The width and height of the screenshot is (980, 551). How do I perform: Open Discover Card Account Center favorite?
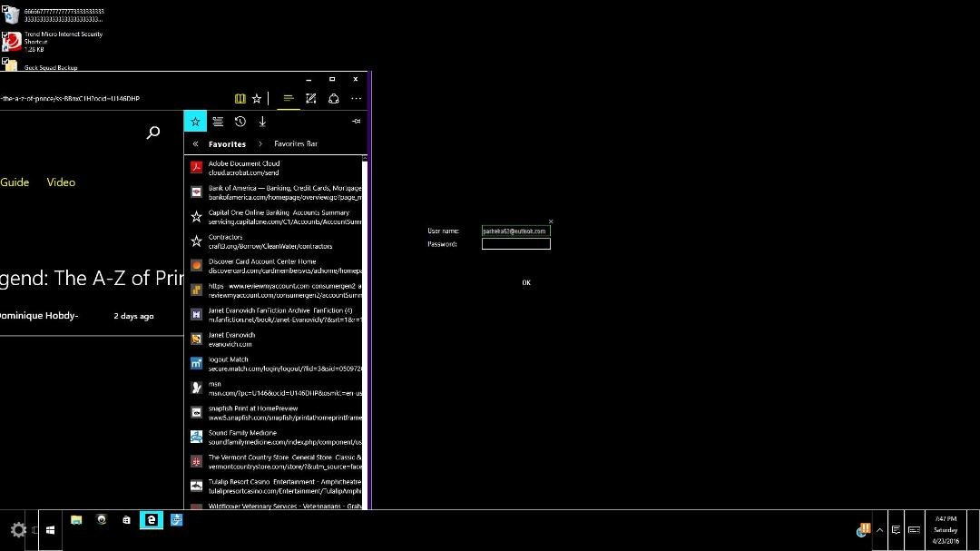pos(274,266)
